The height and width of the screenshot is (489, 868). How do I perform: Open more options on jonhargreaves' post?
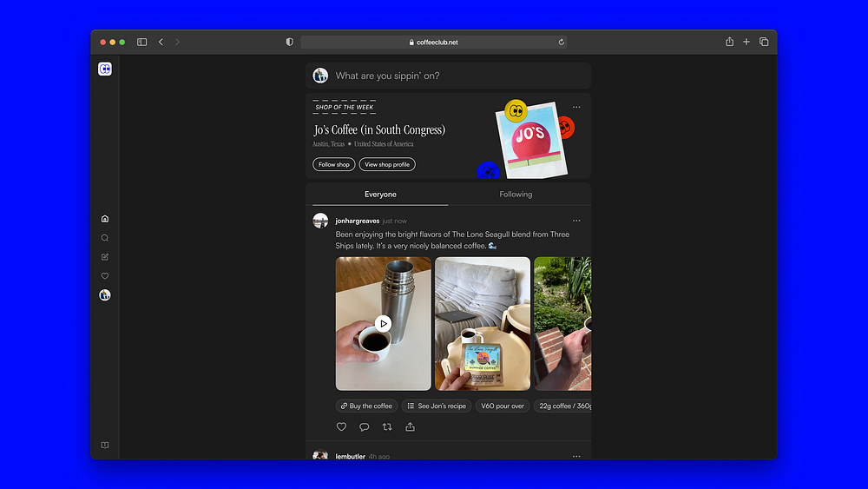tap(576, 221)
